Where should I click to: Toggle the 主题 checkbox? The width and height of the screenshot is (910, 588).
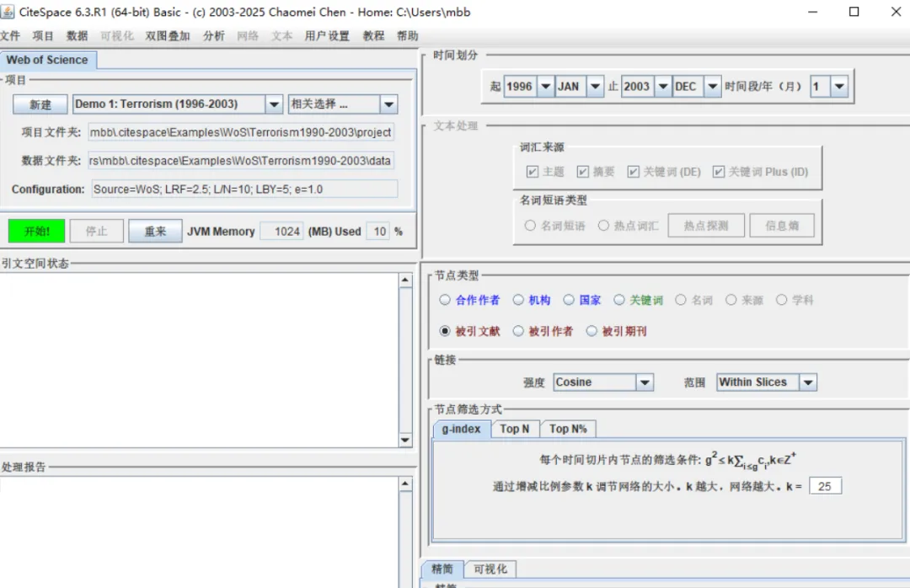(533, 172)
